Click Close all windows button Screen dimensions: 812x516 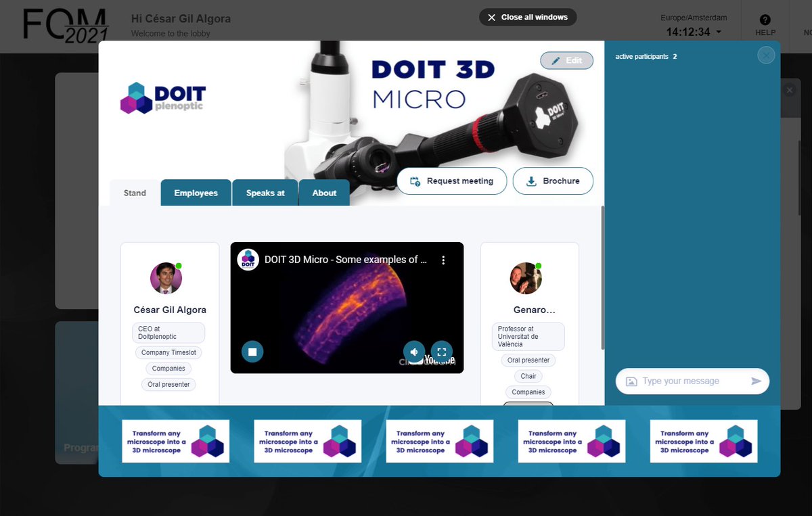click(528, 17)
